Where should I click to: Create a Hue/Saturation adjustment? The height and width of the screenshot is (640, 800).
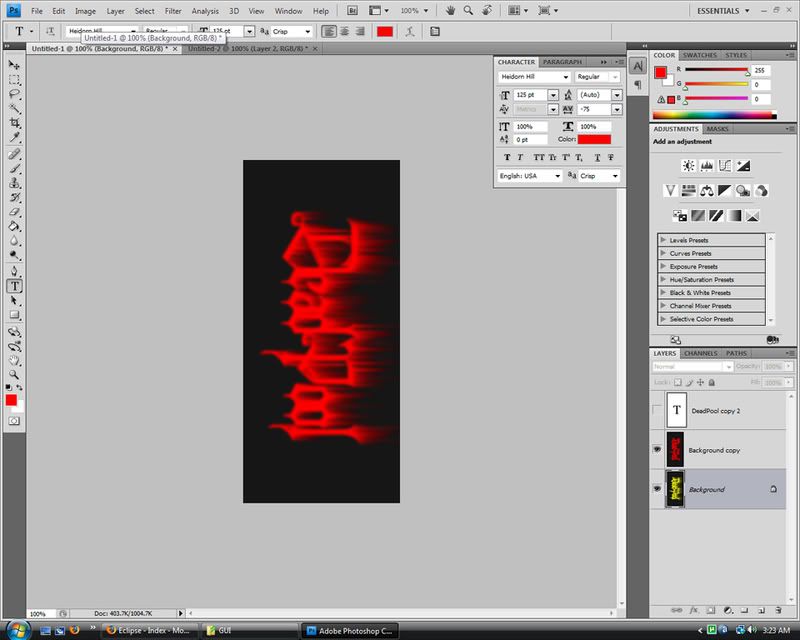[x=688, y=191]
